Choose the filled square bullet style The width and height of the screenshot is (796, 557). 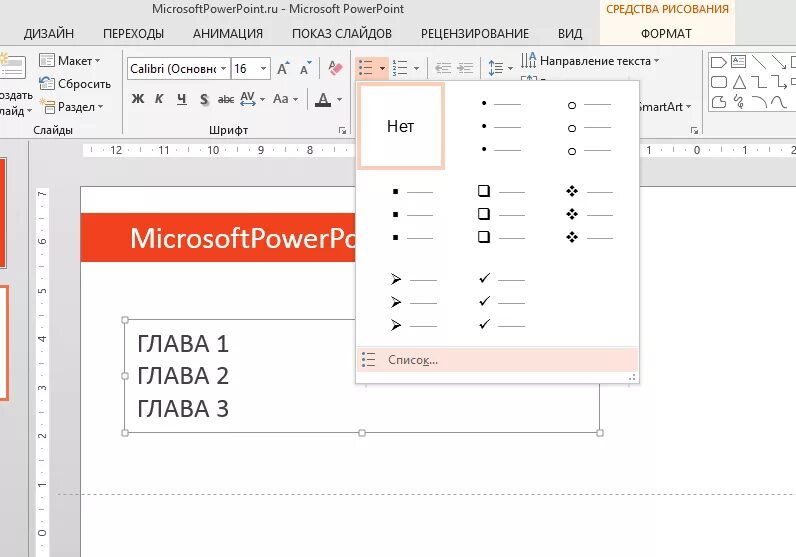pyautogui.click(x=411, y=214)
